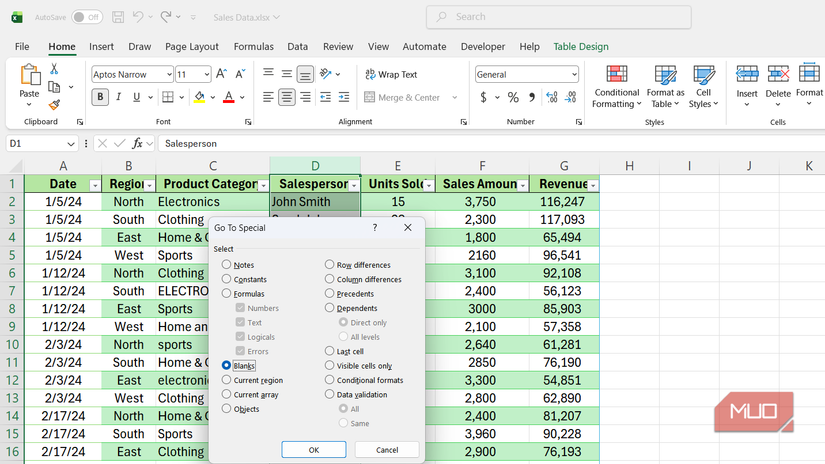Screen dimensions: 825x464
Task: Apply Percent Style format
Action: (x=513, y=97)
